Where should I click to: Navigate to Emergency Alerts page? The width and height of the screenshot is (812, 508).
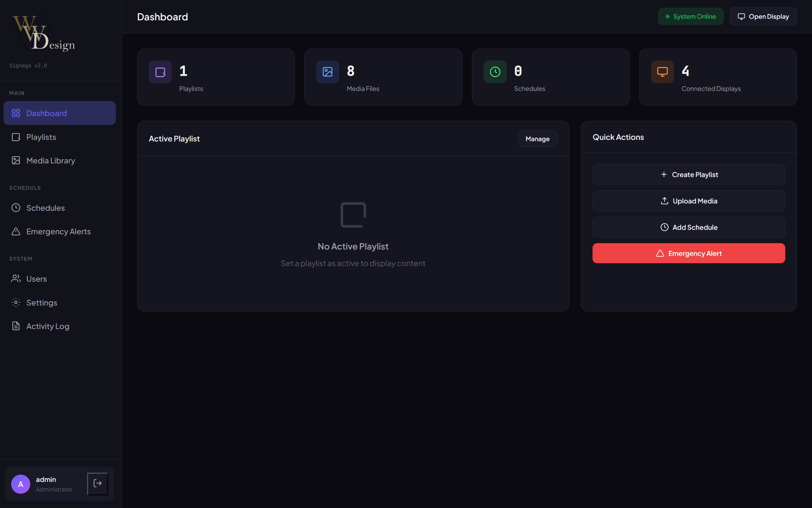tap(58, 231)
